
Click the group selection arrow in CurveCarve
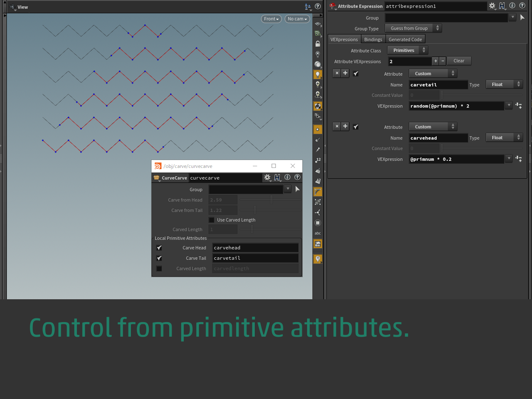pyautogui.click(x=297, y=189)
